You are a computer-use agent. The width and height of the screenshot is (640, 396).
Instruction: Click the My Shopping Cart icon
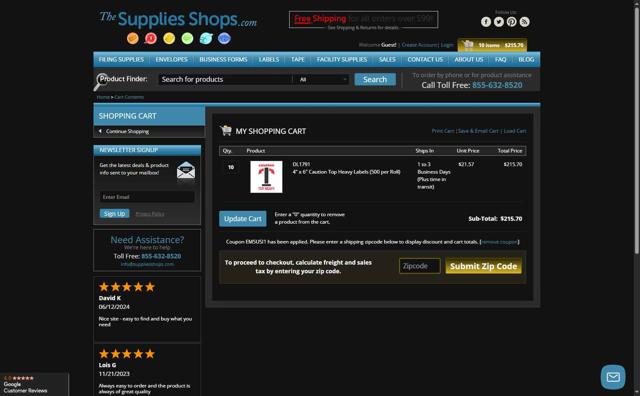(226, 131)
